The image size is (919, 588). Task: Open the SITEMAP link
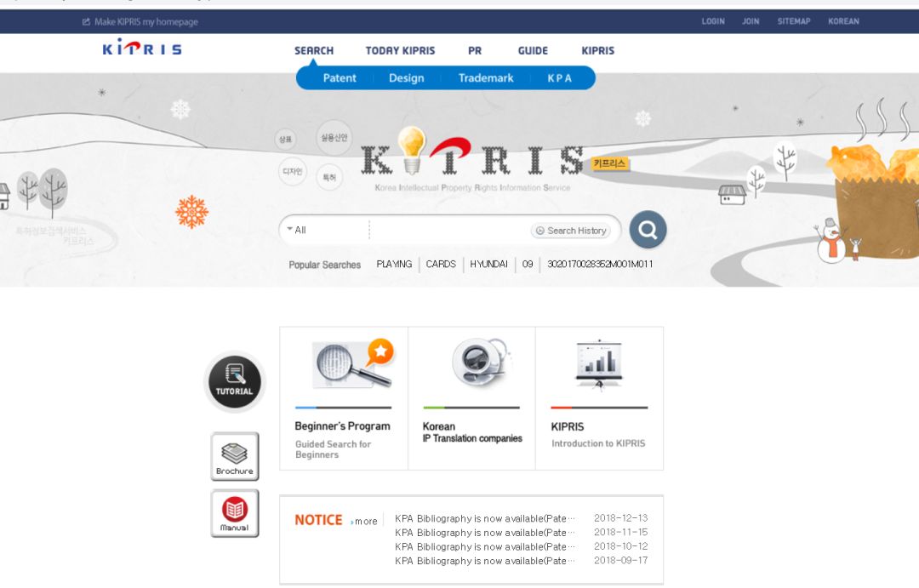pyautogui.click(x=794, y=21)
